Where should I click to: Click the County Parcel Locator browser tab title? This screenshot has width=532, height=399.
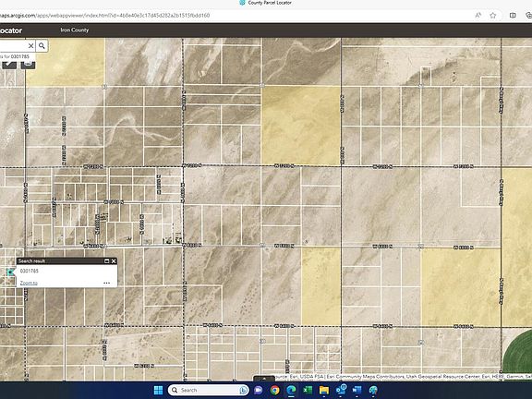(270, 3)
